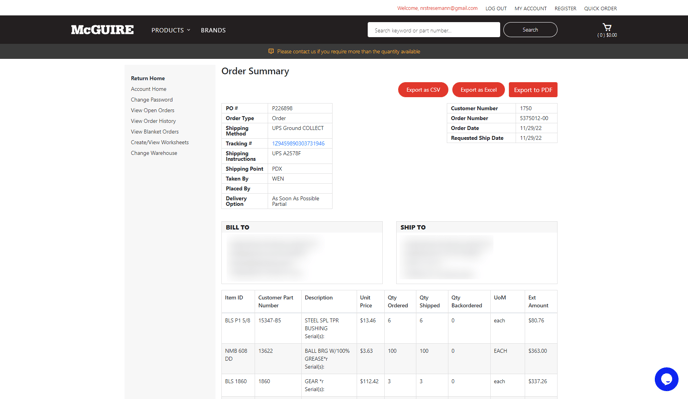688x399 pixels.
Task: Click the UPS A2578F shipping instructions value
Action: tap(286, 154)
